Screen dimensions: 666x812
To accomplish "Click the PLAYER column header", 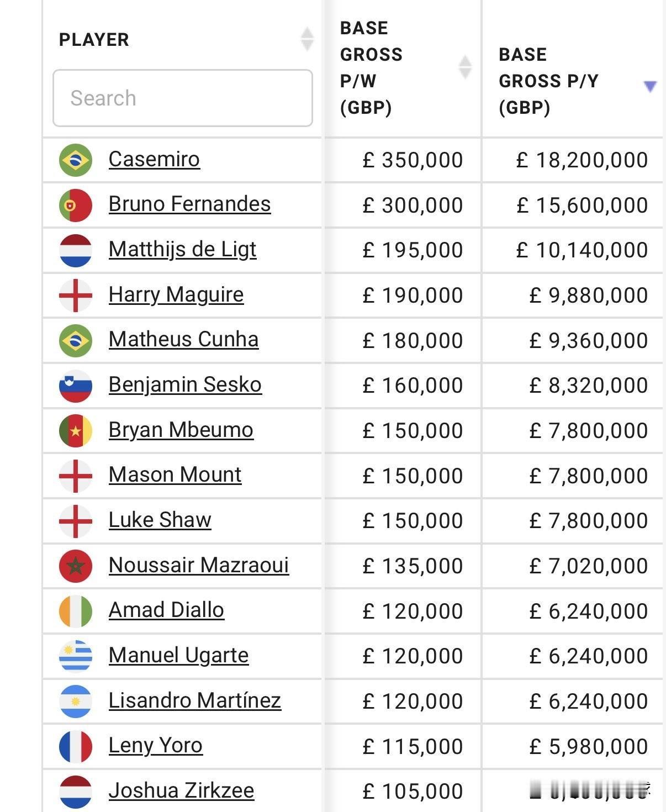I will pos(94,40).
